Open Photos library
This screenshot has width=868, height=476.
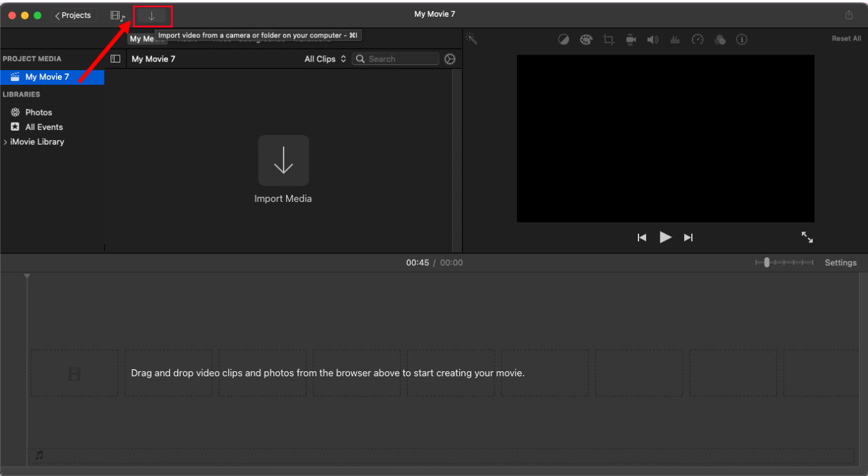[x=39, y=112]
